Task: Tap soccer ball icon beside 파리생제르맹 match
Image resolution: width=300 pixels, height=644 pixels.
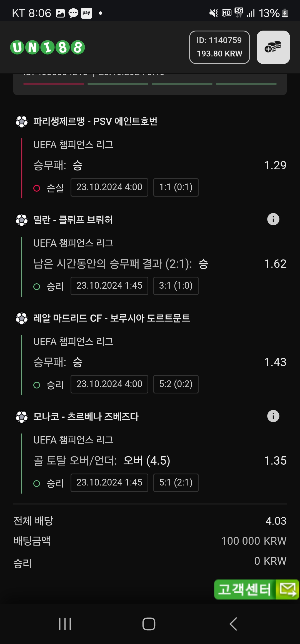Action: (x=22, y=122)
